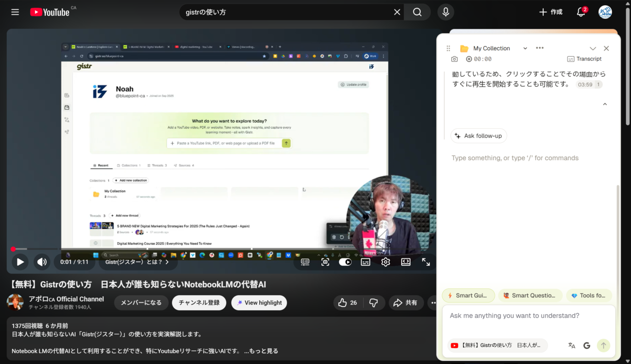631x364 pixels.
Task: Grab the Gistr panel drag handle
Action: [449, 48]
